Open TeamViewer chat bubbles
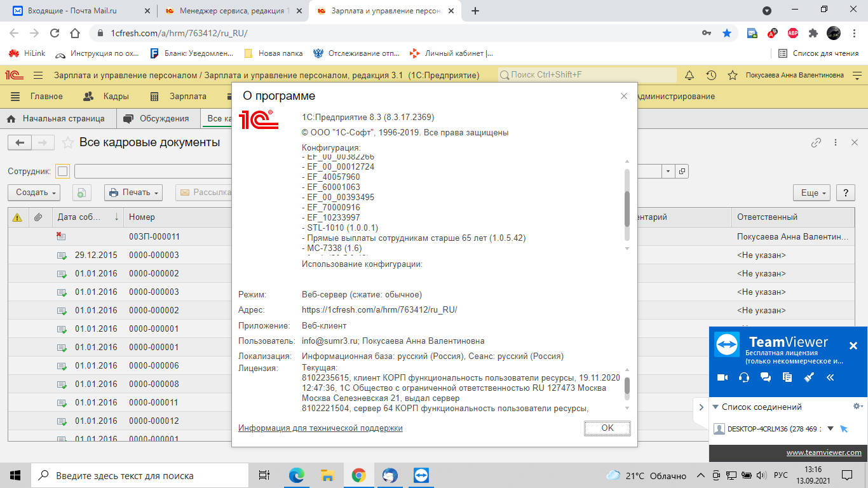The image size is (868, 488). pos(765,377)
